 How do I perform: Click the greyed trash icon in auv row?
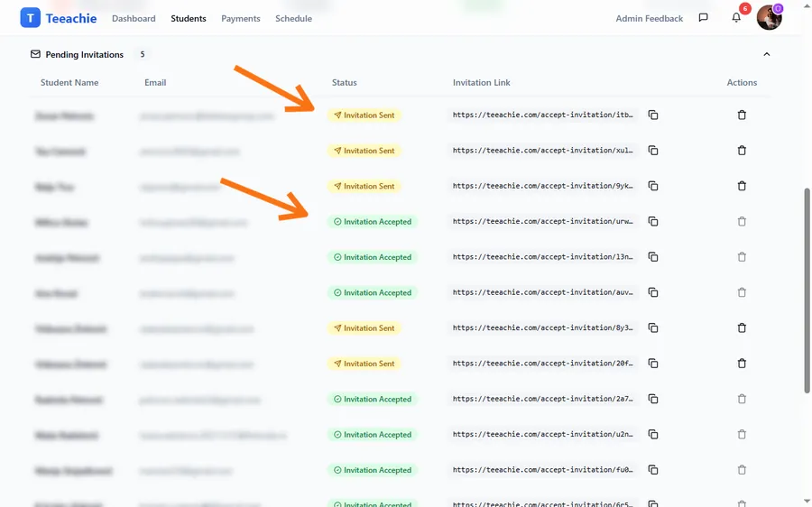tap(742, 292)
